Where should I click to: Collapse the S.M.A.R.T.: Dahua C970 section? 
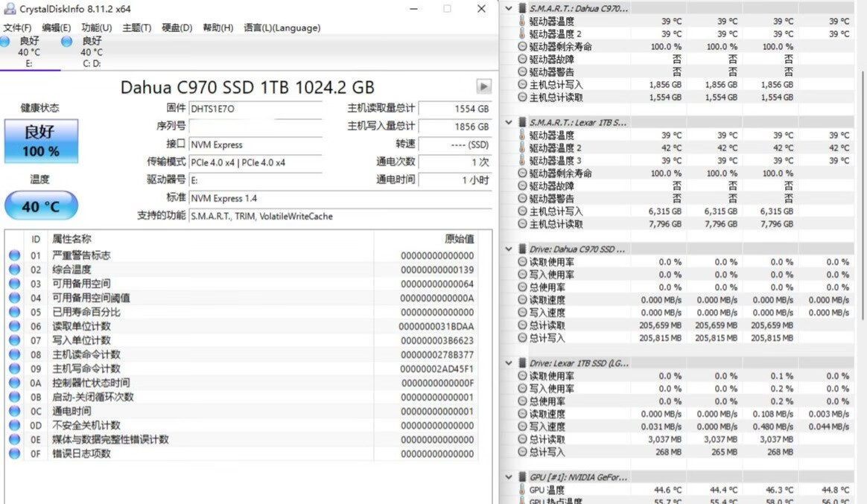tap(507, 7)
